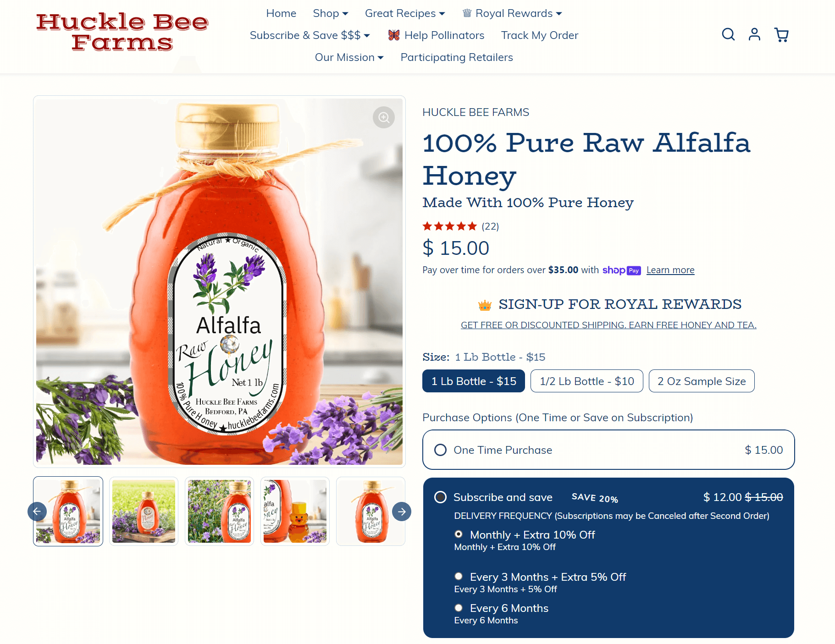Screen dimensions: 835x644
Task: Open the (22) reviews count
Action: (490, 226)
